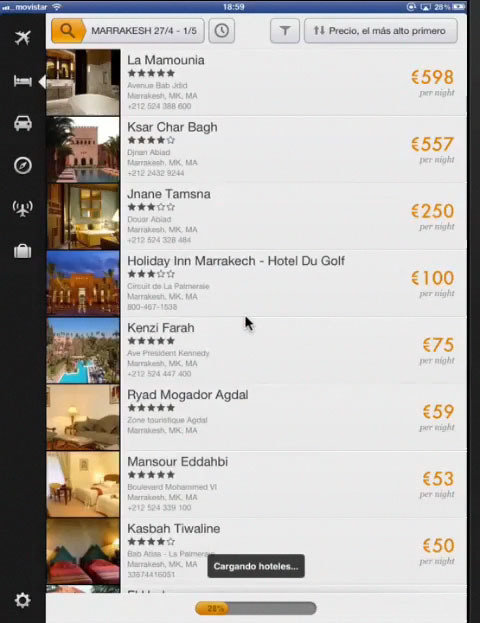Open settings gear icon
The image size is (480, 623).
(23, 600)
